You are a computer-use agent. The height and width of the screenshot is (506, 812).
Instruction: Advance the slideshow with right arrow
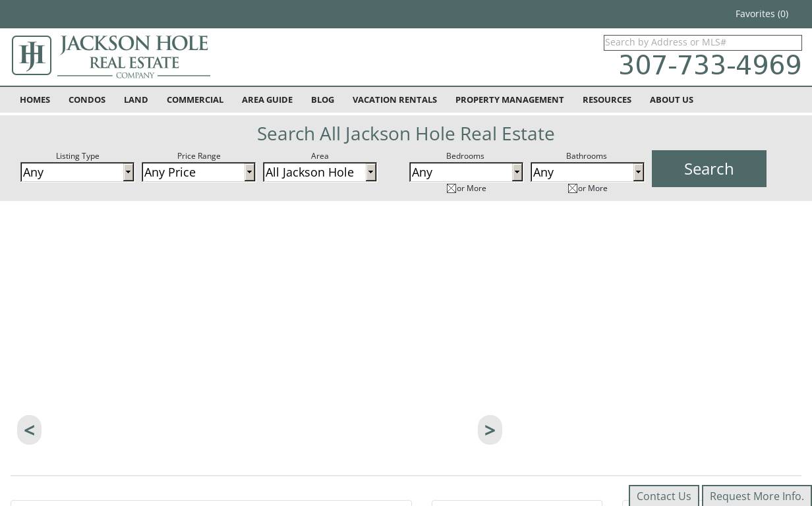pos(490,430)
